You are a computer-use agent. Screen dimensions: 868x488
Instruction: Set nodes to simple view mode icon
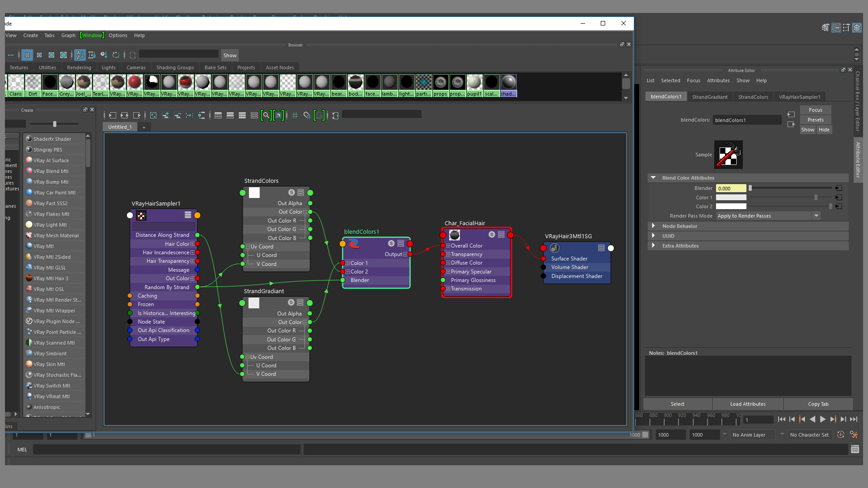pos(218,115)
